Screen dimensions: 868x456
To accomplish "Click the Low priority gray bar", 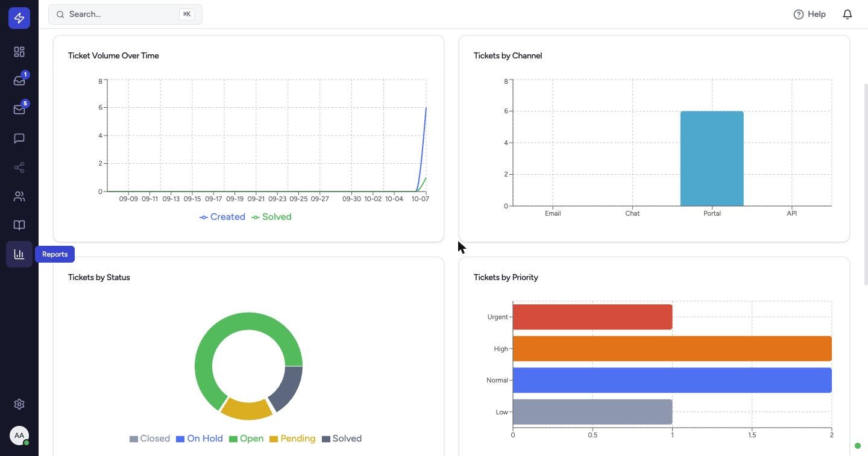I will (x=593, y=412).
